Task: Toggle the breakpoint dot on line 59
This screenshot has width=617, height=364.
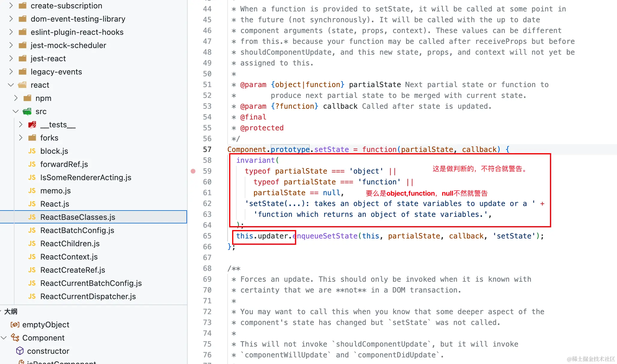Action: click(193, 171)
